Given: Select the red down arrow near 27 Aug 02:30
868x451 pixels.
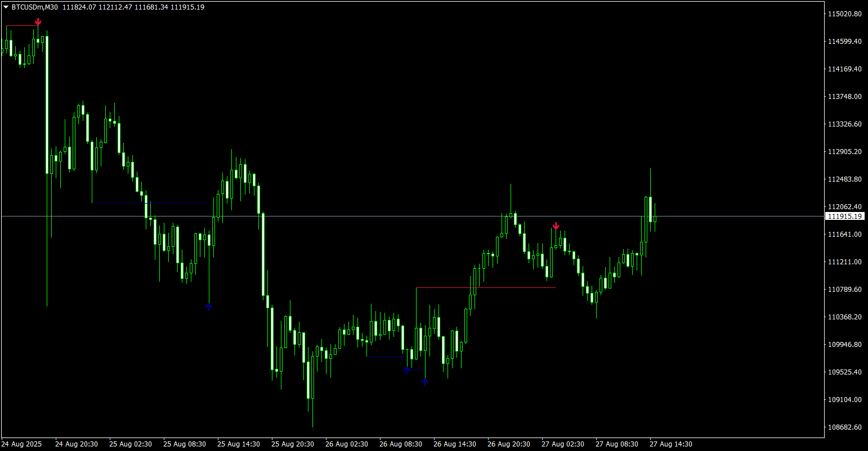Looking at the screenshot, I should click(556, 226).
